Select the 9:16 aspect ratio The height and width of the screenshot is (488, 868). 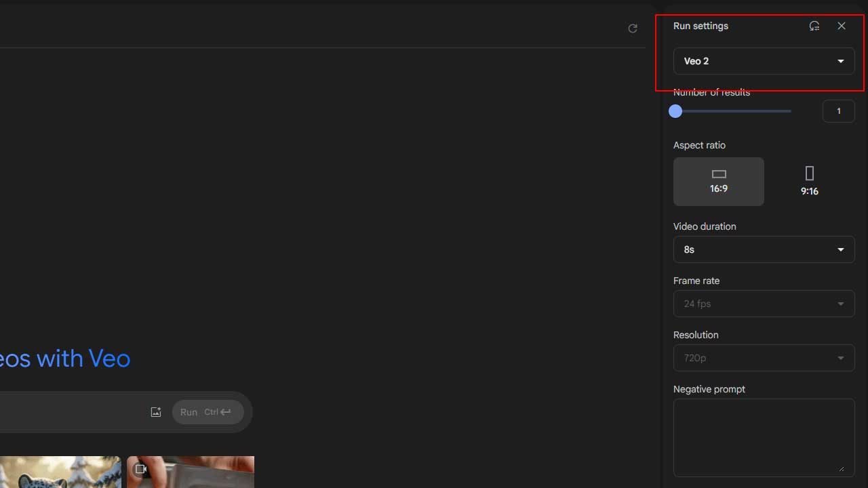click(x=809, y=182)
